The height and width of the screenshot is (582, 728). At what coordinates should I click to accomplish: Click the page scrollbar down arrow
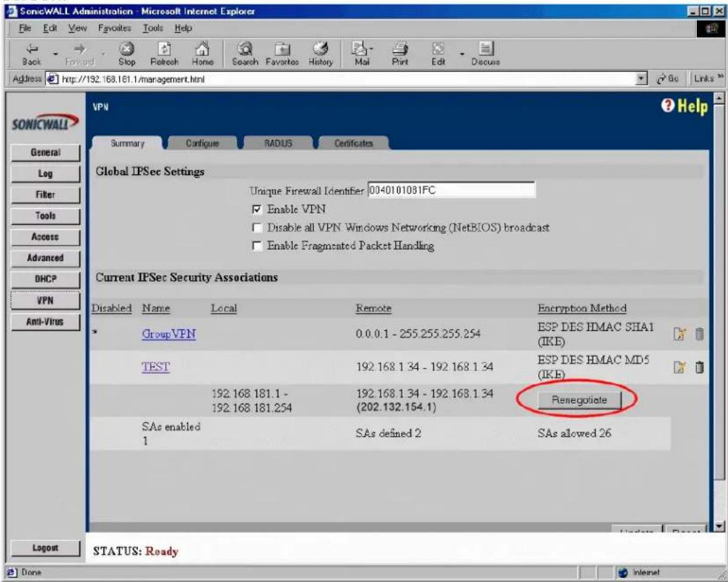coord(719,526)
